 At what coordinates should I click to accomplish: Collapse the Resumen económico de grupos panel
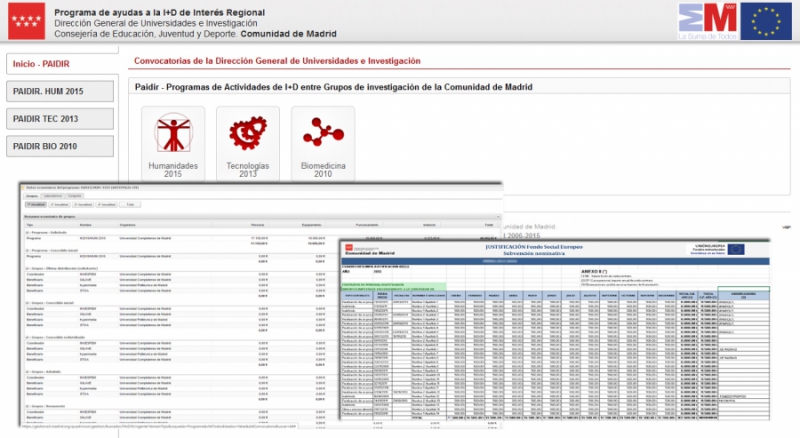coord(498,216)
